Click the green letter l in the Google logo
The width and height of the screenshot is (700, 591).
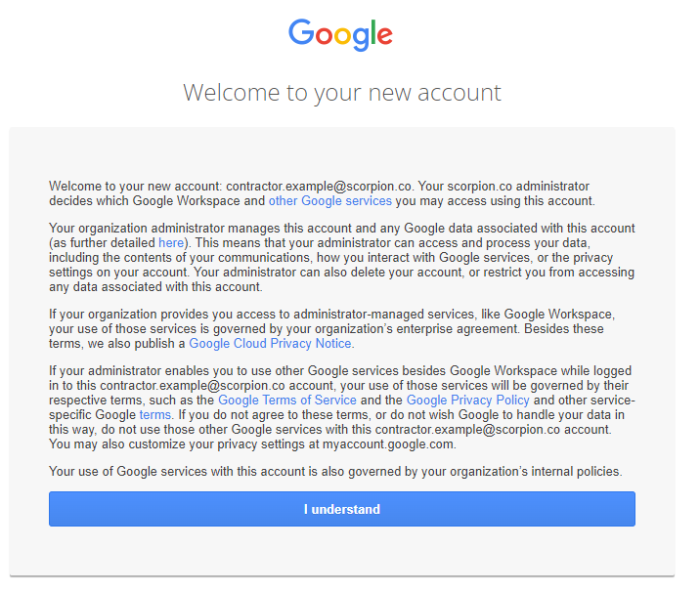pos(373,32)
